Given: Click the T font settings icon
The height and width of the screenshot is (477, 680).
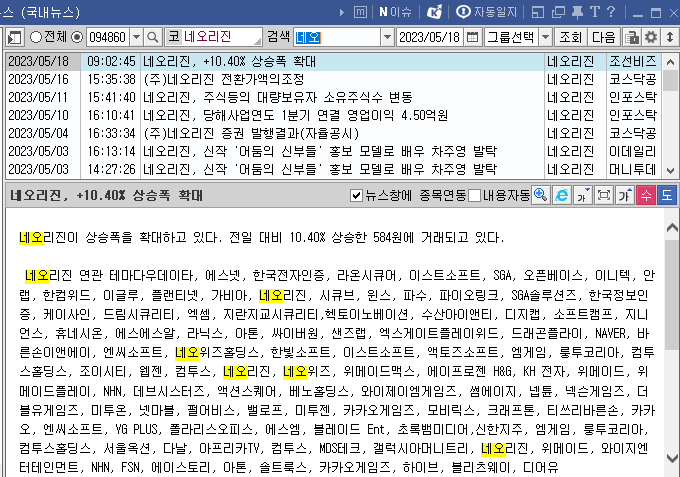Looking at the screenshot, I should [595, 12].
